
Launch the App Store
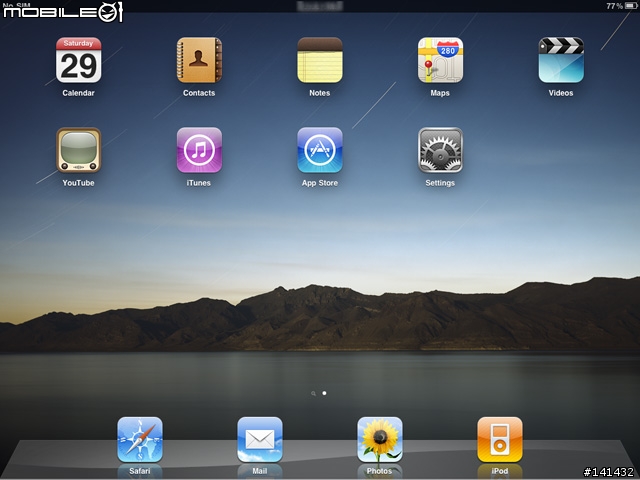[x=320, y=150]
